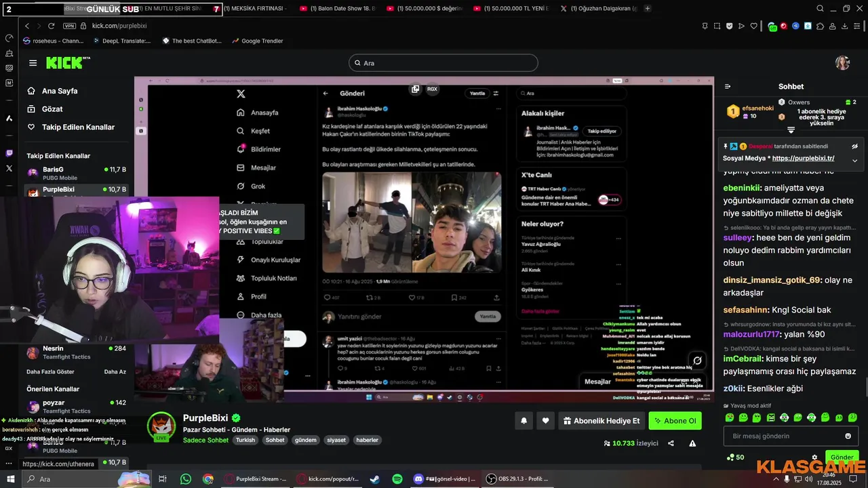Switch to Oğuzhan Dalgakıran X tab
The image size is (868, 488).
[x=598, y=8]
